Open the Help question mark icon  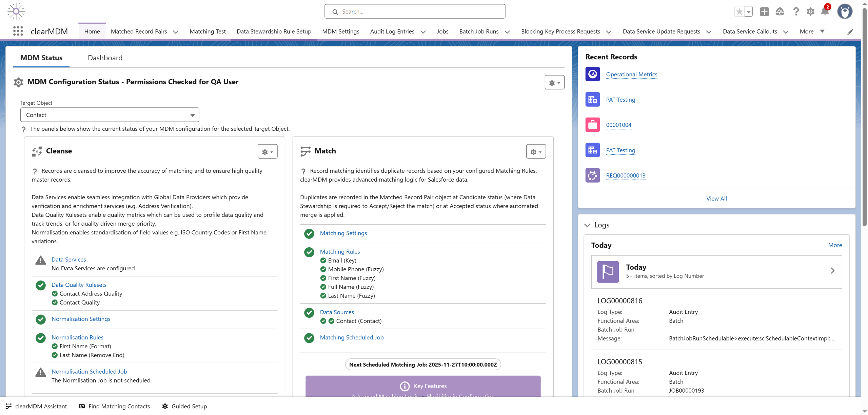[x=796, y=12]
